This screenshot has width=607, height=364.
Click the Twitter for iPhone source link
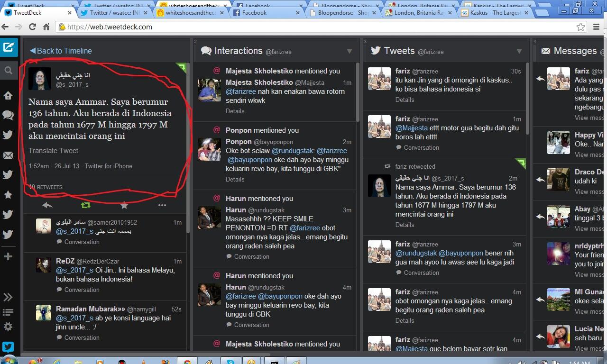(x=108, y=166)
